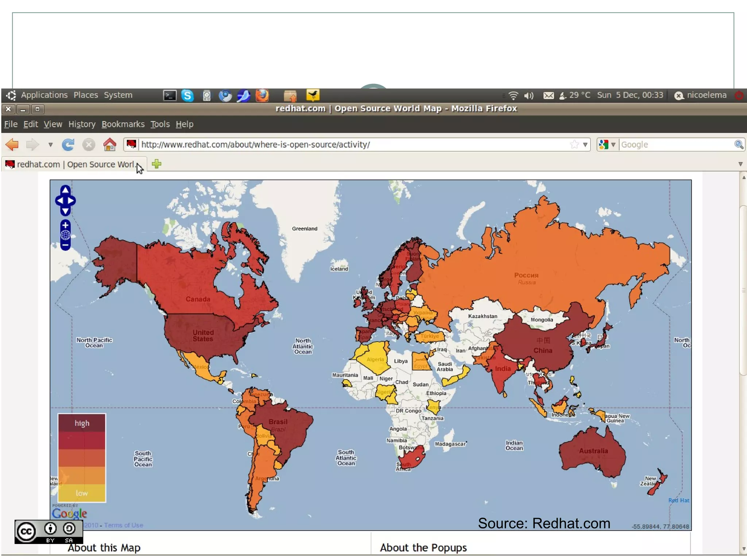The height and width of the screenshot is (560, 747).
Task: Zoom out the map with minus button
Action: pos(65,245)
